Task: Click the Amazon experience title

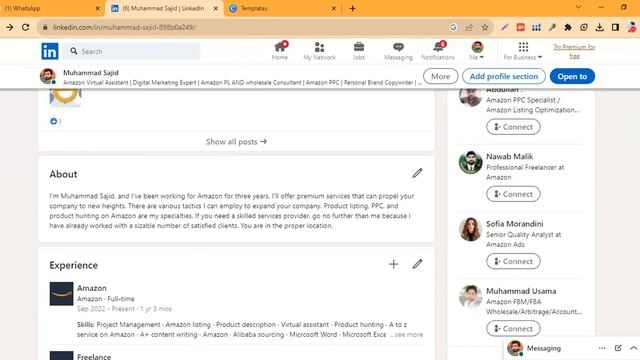Action: click(x=91, y=288)
